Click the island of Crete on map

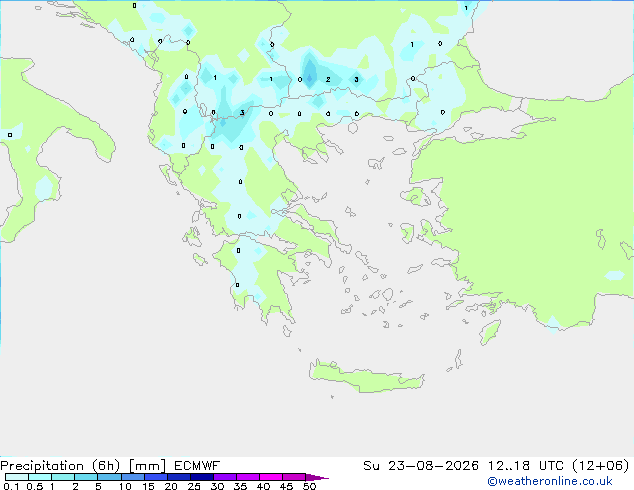click(x=366, y=376)
